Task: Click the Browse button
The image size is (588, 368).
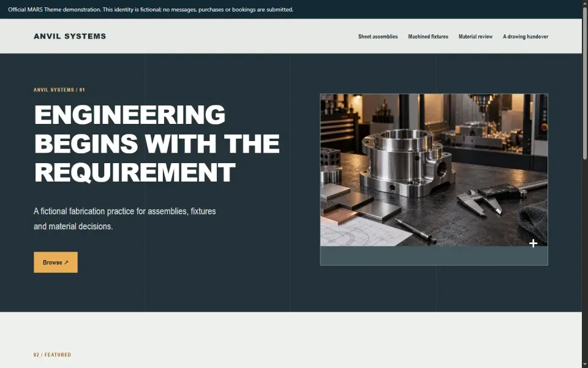Action: coord(56,262)
